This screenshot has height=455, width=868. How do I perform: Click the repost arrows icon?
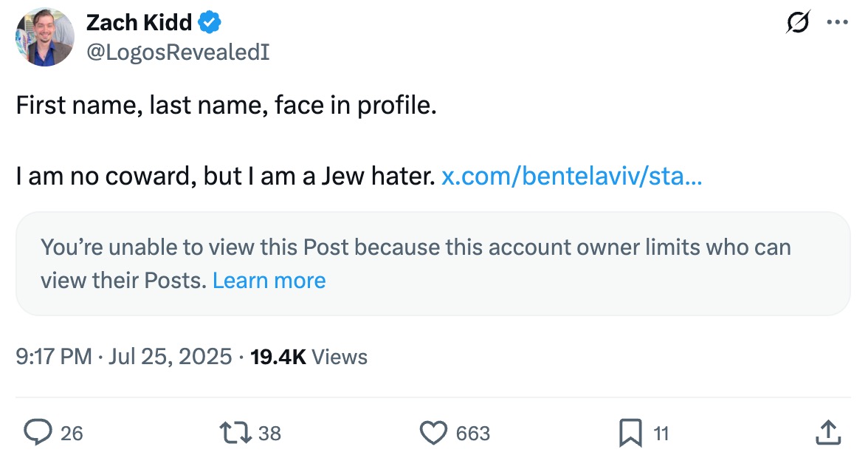click(x=235, y=433)
